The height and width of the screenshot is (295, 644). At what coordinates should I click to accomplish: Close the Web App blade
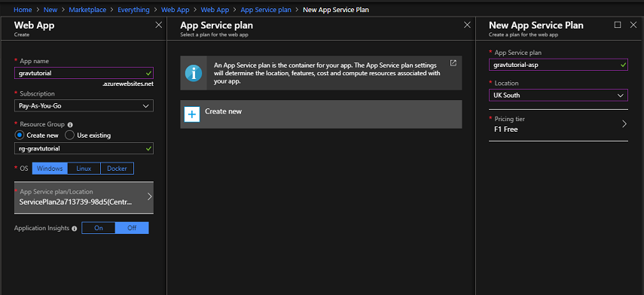[159, 25]
